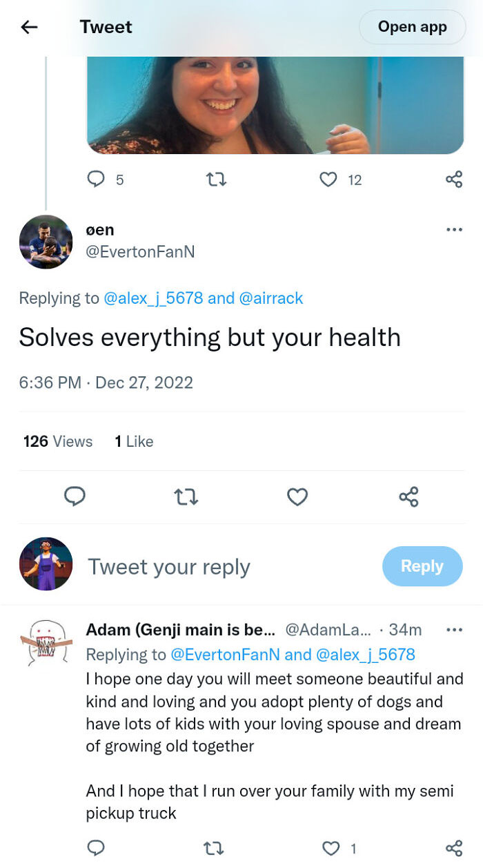Retweet øen's tweet
The width and height of the screenshot is (483, 868).
[186, 496]
